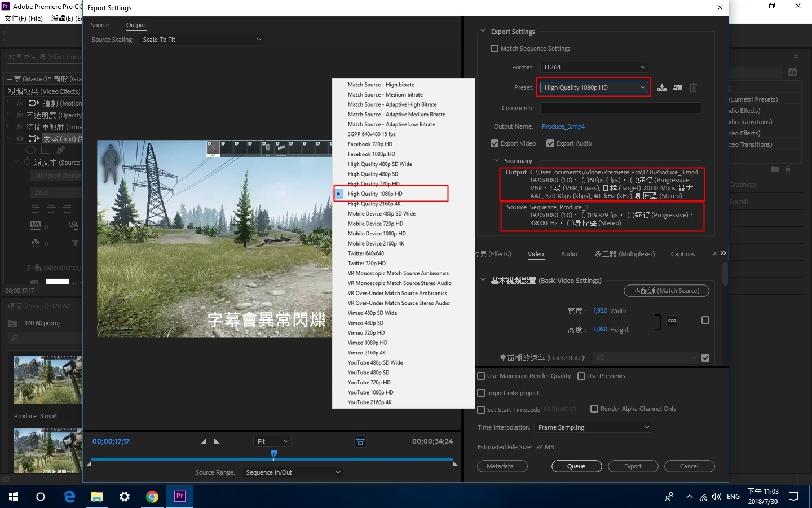Toggle the Export Video checkbox
The width and height of the screenshot is (812, 508).
pos(495,143)
